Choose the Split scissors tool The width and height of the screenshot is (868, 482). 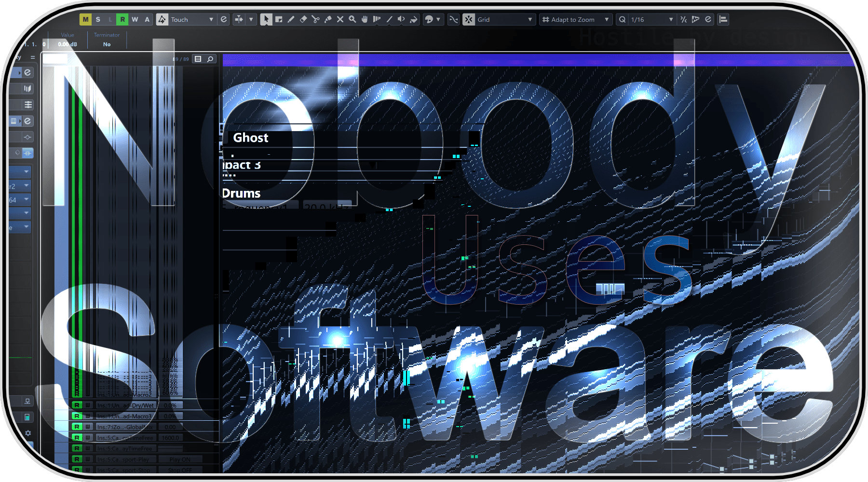tap(315, 19)
